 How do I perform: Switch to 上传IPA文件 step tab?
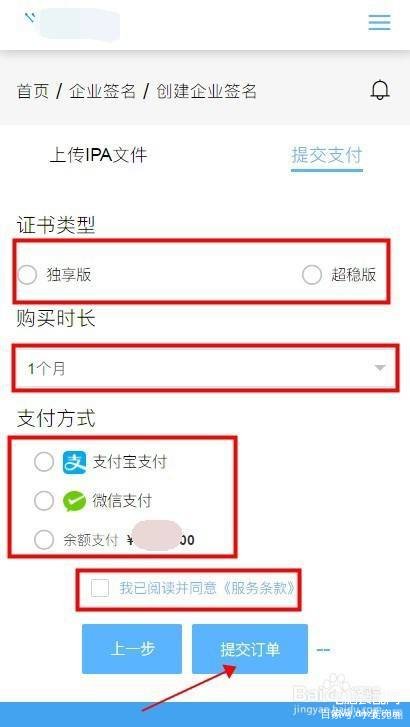click(98, 154)
